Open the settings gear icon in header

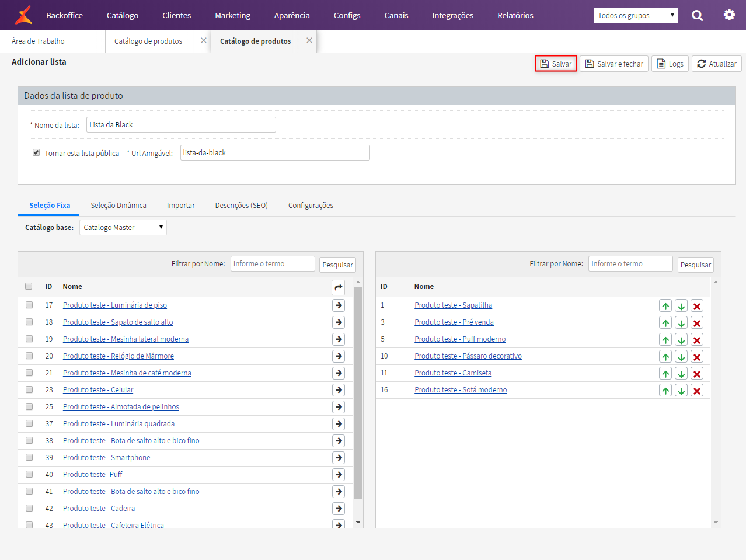coord(729,15)
